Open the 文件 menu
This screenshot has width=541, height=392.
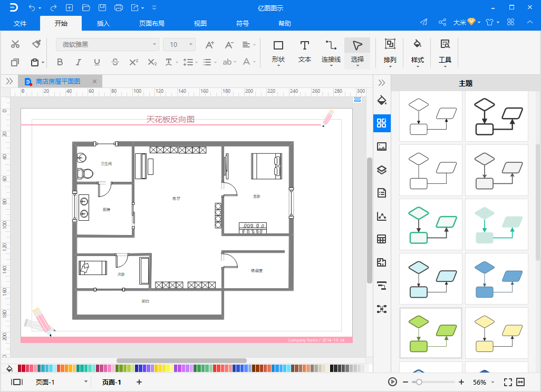click(20, 23)
